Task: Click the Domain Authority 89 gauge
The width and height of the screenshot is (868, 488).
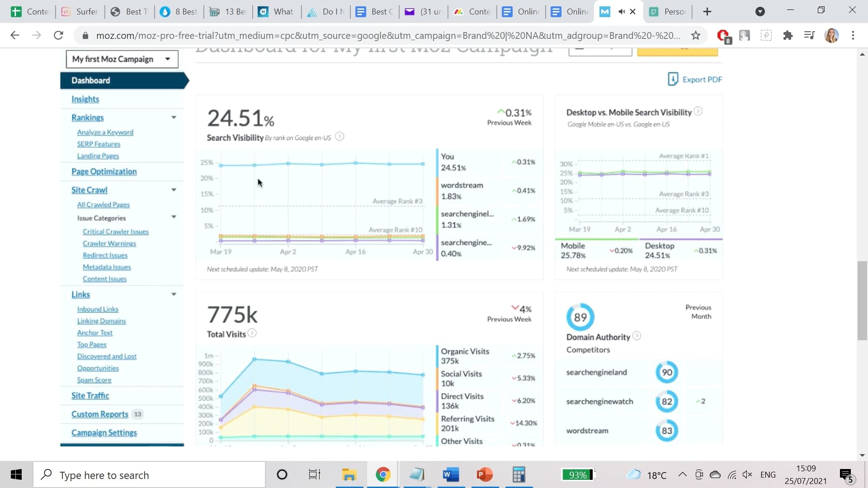Action: tap(580, 317)
